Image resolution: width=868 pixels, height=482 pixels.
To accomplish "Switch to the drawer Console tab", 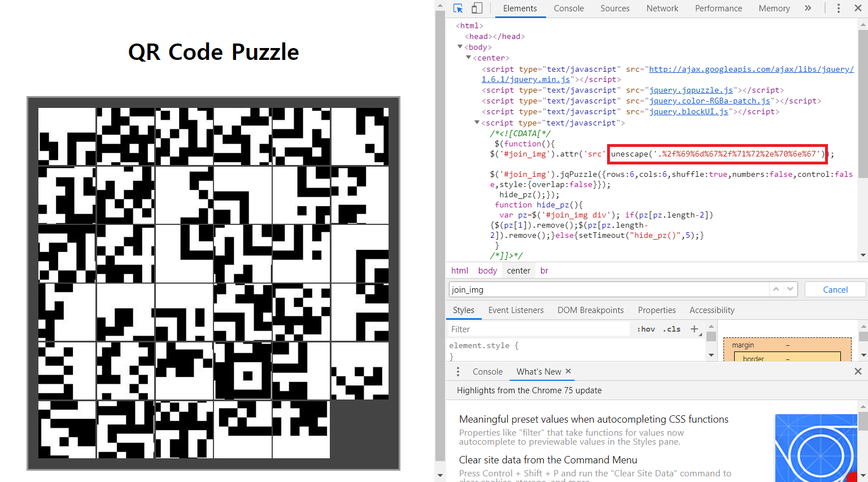I will tap(487, 371).
